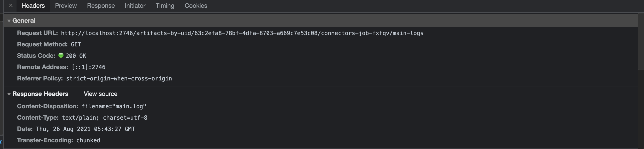
Task: Click View source for response headers
Action: 100,94
